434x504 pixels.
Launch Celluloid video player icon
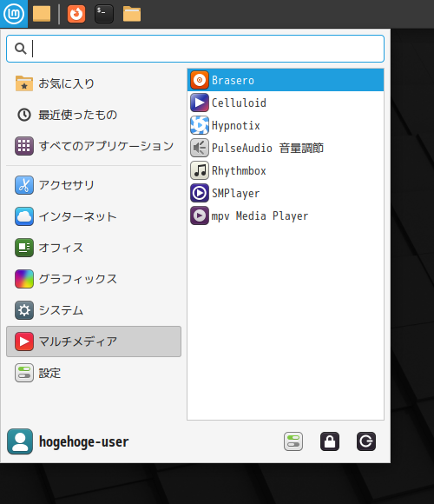click(200, 103)
